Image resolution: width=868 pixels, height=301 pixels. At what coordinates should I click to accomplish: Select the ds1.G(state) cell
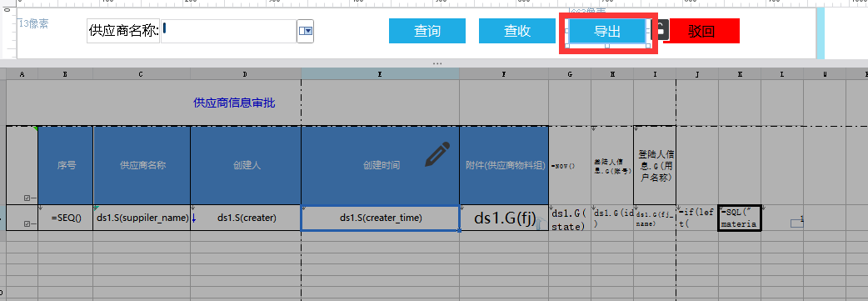click(x=570, y=218)
